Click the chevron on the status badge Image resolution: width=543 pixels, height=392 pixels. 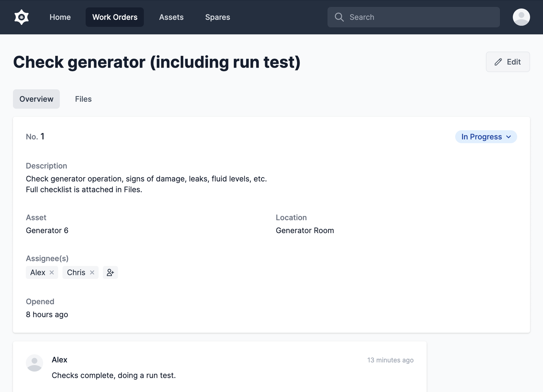509,137
